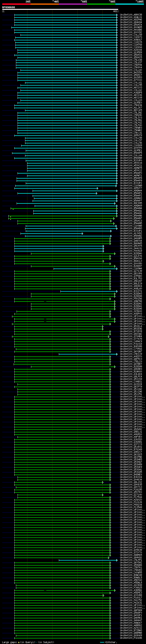Click the purple ~60% identity legend segment
Viewport: 146px width, 644px height.
click(73, 4)
